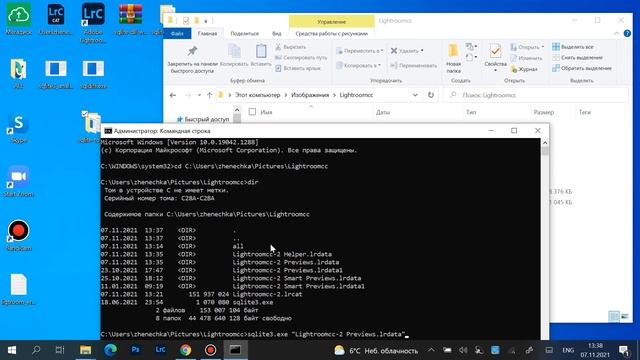Open the File tab in Explorer
640x360 pixels.
point(177,33)
